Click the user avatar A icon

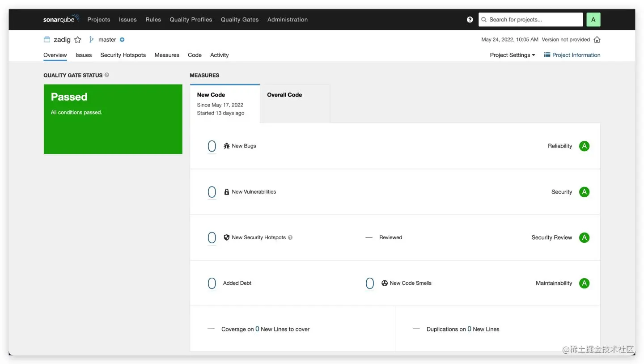point(593,20)
